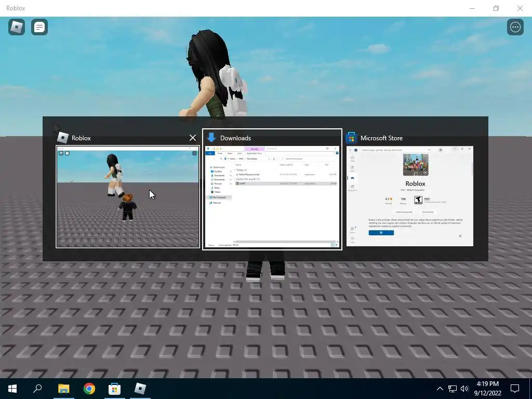Screen dimensions: 532x399
Task: Click the Microsoft Store title in switcher
Action: pos(381,138)
